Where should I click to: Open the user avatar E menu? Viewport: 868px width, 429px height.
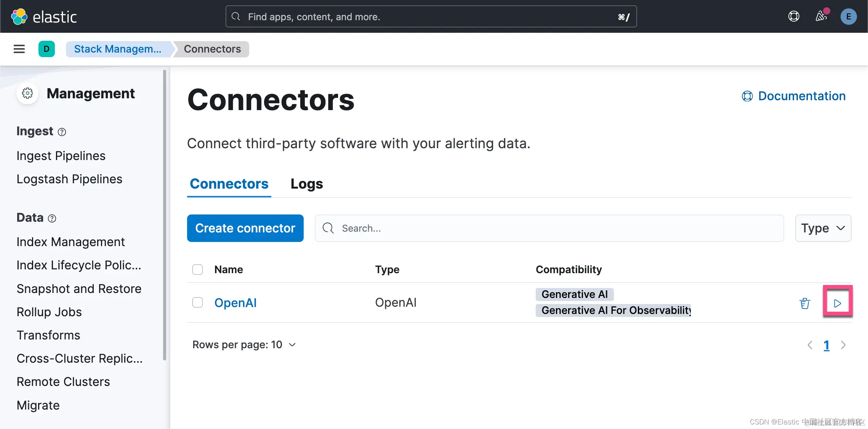tap(848, 16)
